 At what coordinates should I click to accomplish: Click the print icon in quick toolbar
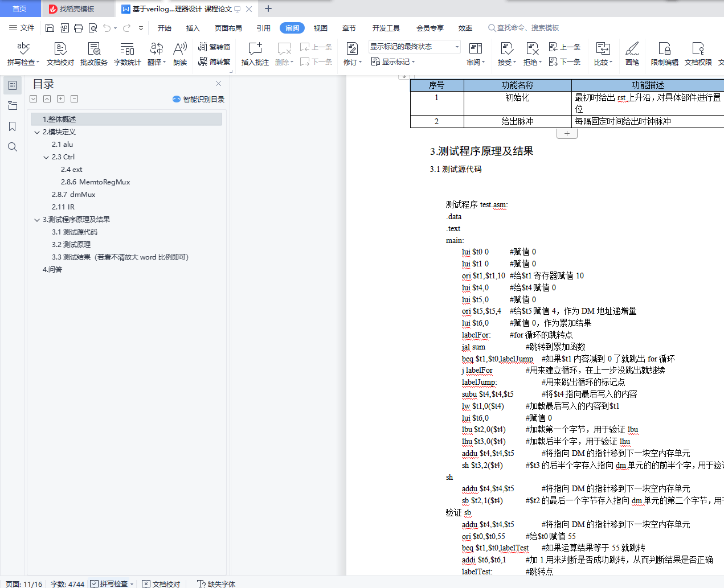click(79, 28)
